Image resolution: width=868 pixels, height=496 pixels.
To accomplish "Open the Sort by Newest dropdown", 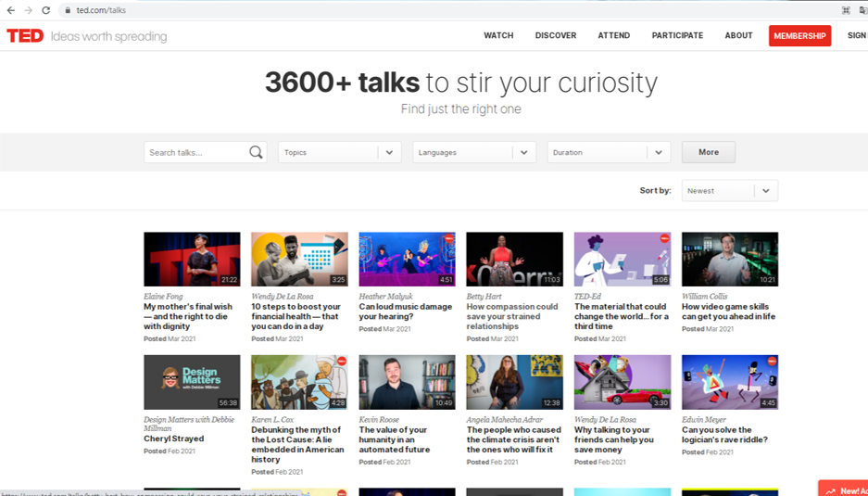I will click(729, 191).
